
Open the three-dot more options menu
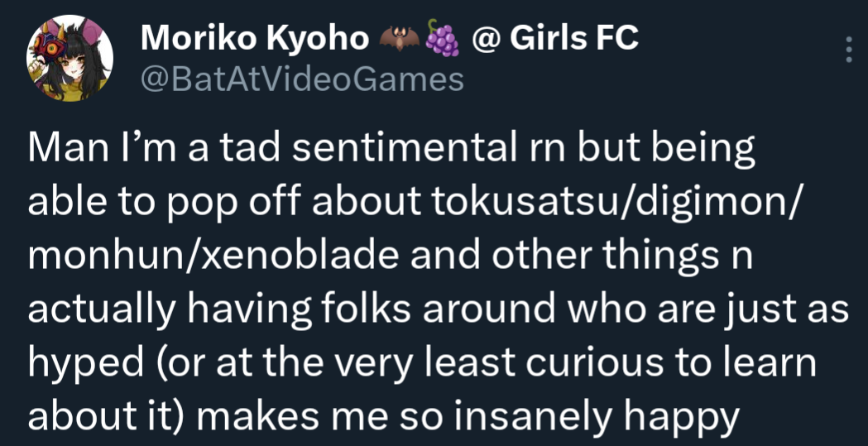[x=847, y=50]
